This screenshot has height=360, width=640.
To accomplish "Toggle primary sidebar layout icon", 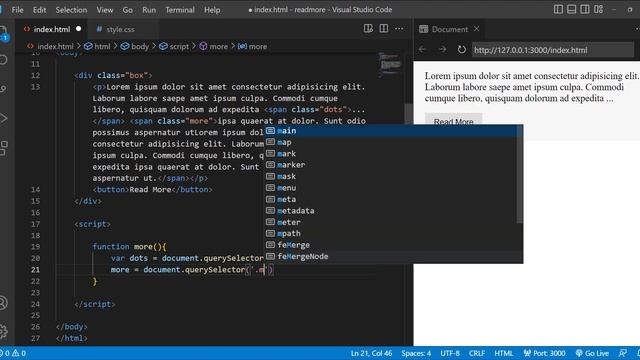I will (558, 9).
